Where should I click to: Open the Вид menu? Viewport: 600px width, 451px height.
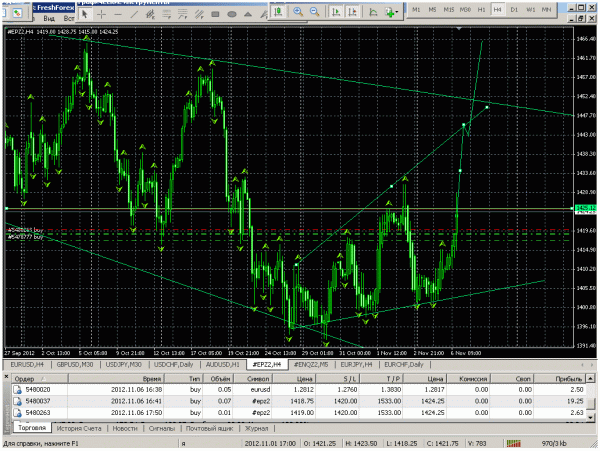[x=49, y=18]
